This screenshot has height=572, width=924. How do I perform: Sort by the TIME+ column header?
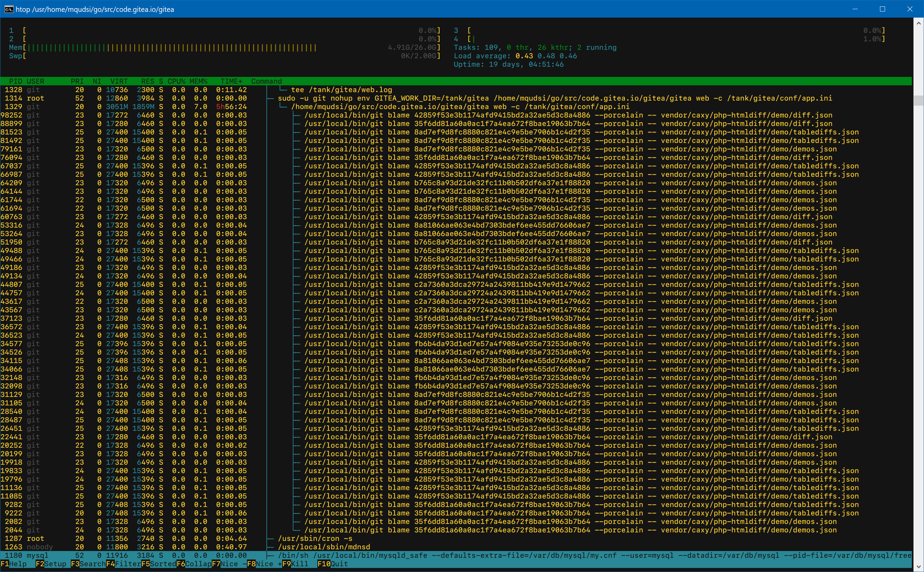pyautogui.click(x=231, y=81)
